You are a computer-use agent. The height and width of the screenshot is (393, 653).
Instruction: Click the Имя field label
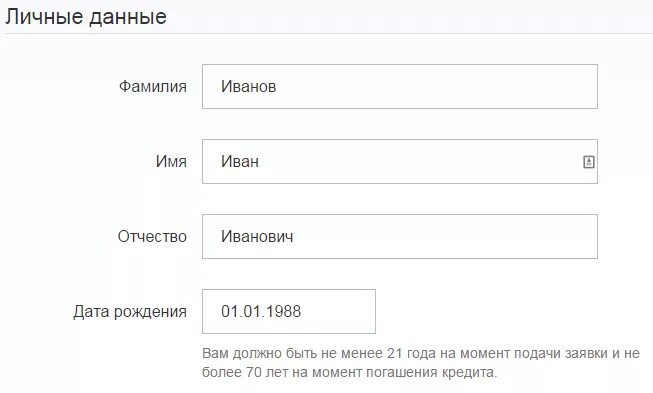171,162
